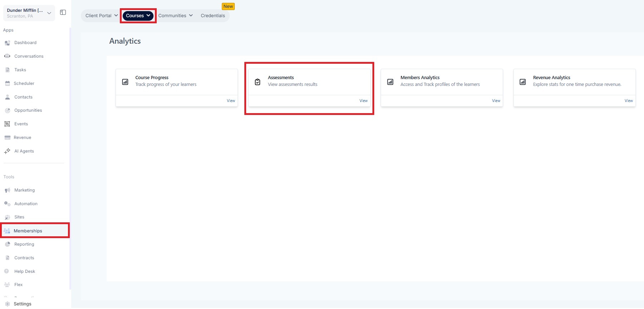Open the Settings gear icon

pyautogui.click(x=7, y=304)
